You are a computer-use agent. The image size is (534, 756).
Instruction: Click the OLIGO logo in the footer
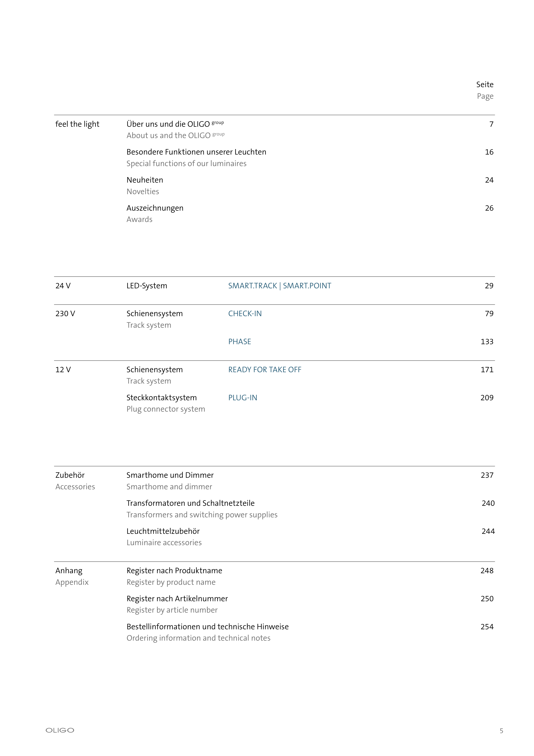(x=59, y=730)
